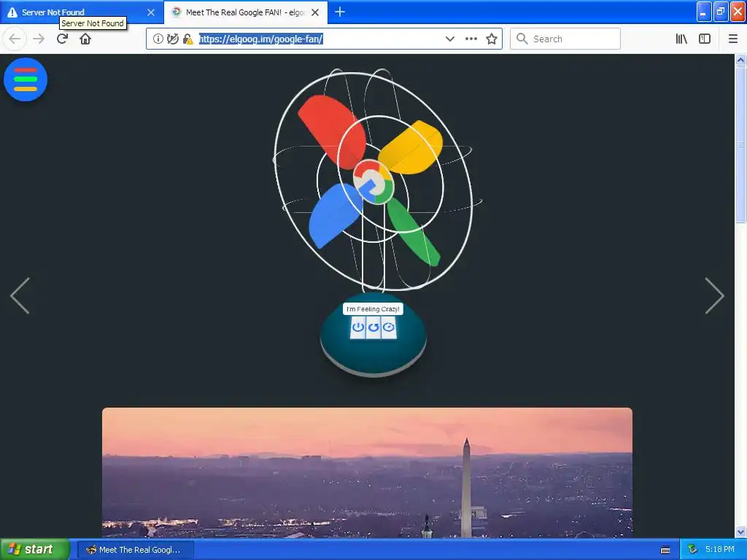The image size is (747, 560).
Task: Expand the address bar history dropdown
Action: 449,39
